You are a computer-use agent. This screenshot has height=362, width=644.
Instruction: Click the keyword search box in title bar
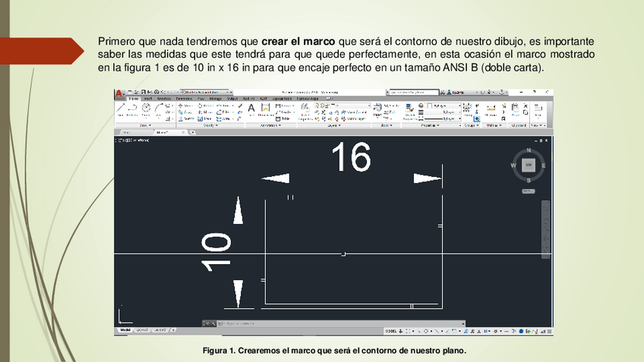pyautogui.click(x=414, y=93)
